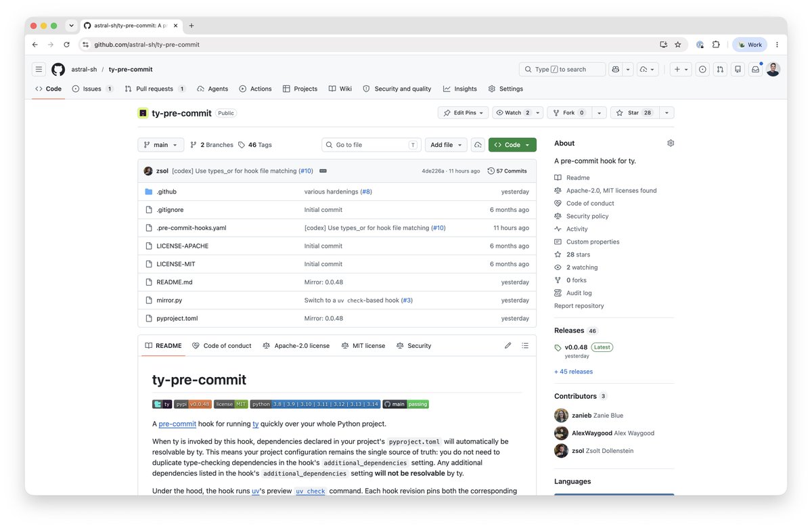The height and width of the screenshot is (528, 812).
Task: Open .pre-commit-hooks.yaml file
Action: coord(191,228)
